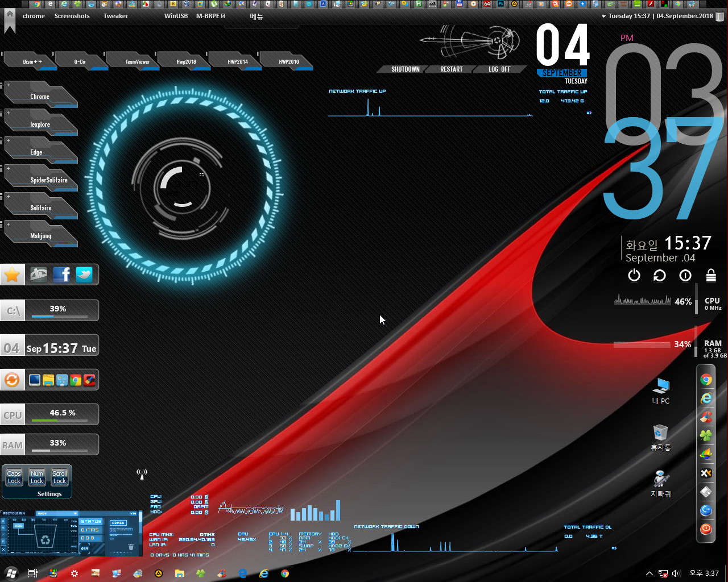Launch HWP2014 from the launcher tabs
The height and width of the screenshot is (582, 728).
click(237, 61)
